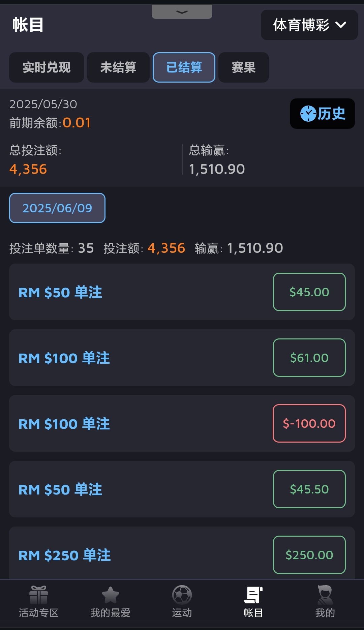The image size is (364, 630).
Task: Open the 我的 profile avatar icon
Action: (325, 595)
